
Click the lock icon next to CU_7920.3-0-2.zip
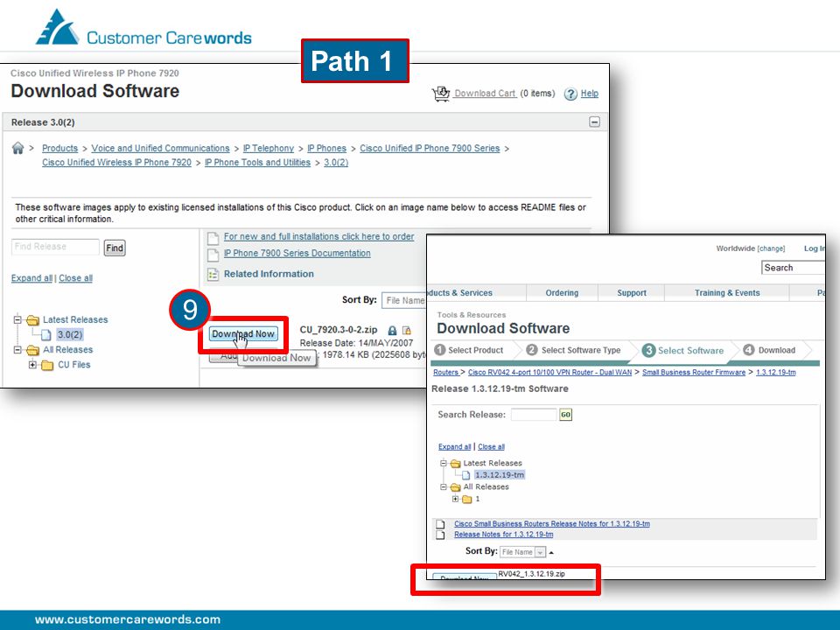click(392, 331)
